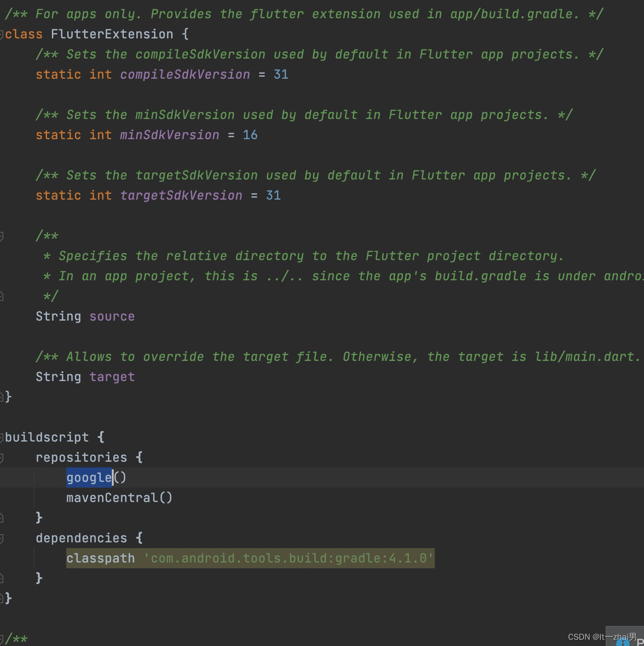Click the repositories keyword
The height and width of the screenshot is (646, 644).
[81, 457]
